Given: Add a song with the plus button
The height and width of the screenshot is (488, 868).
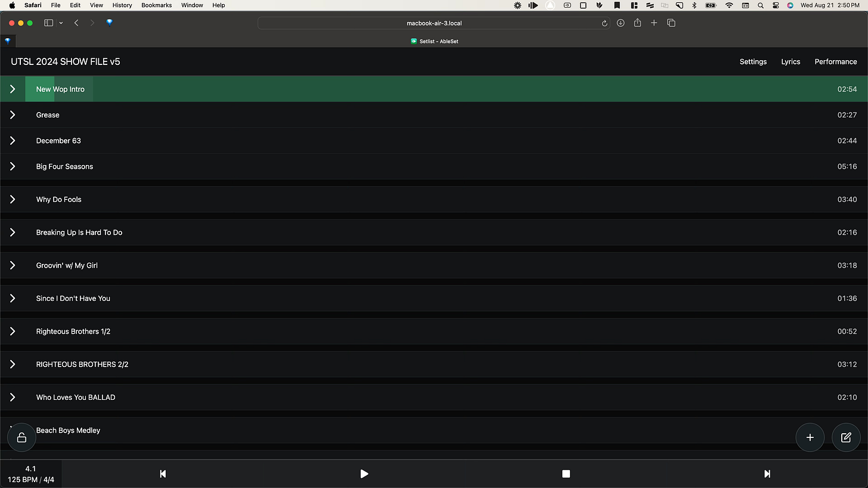Looking at the screenshot, I should [810, 437].
